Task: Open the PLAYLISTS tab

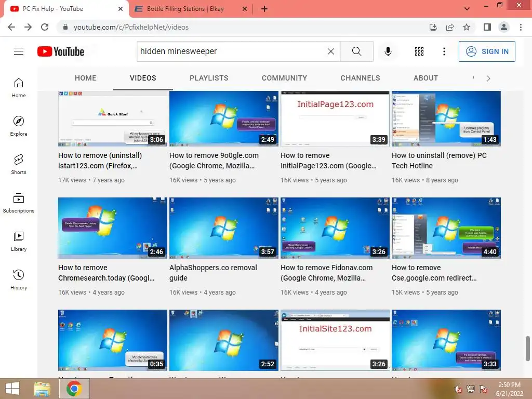Action: [209, 78]
